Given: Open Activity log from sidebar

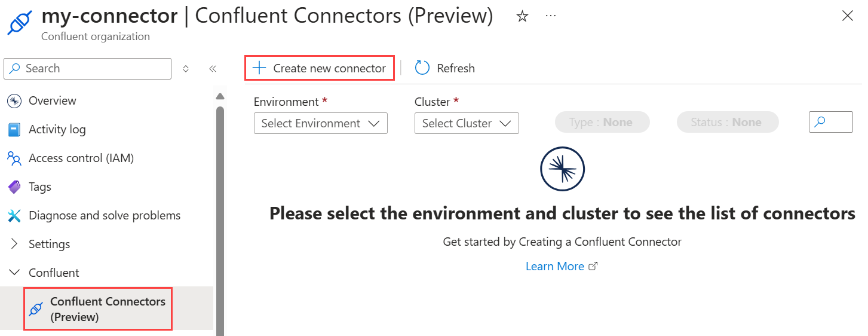Looking at the screenshot, I should (x=57, y=129).
